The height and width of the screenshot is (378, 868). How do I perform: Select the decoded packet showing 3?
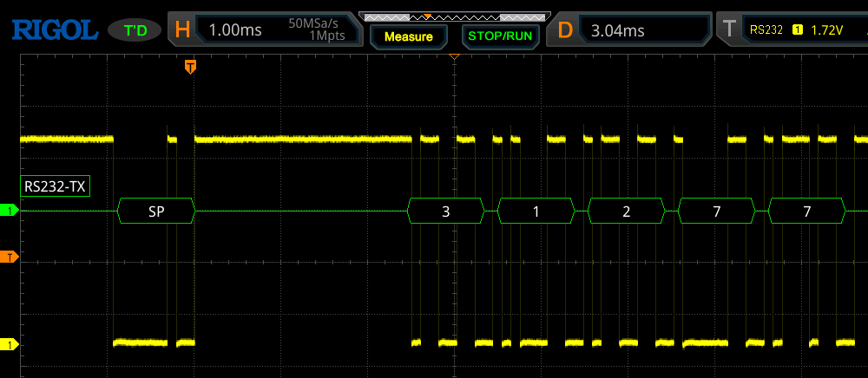[445, 211]
